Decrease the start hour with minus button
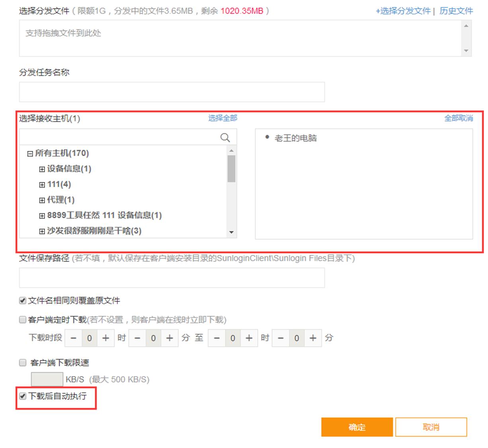The width and height of the screenshot is (488, 448). point(74,338)
